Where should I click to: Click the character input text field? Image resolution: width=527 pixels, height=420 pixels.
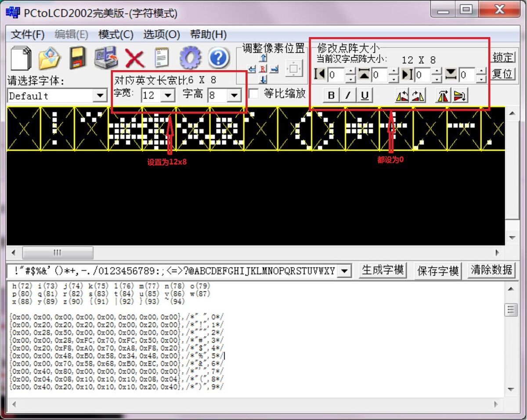(x=173, y=271)
